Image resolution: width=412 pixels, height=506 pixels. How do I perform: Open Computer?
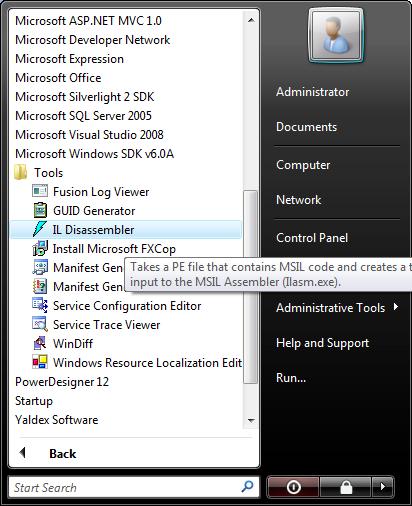(303, 165)
